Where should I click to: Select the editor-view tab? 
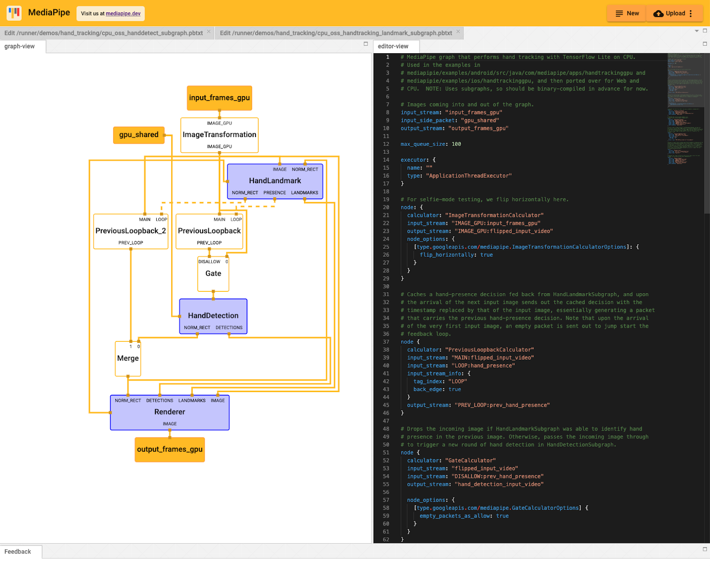[393, 47]
